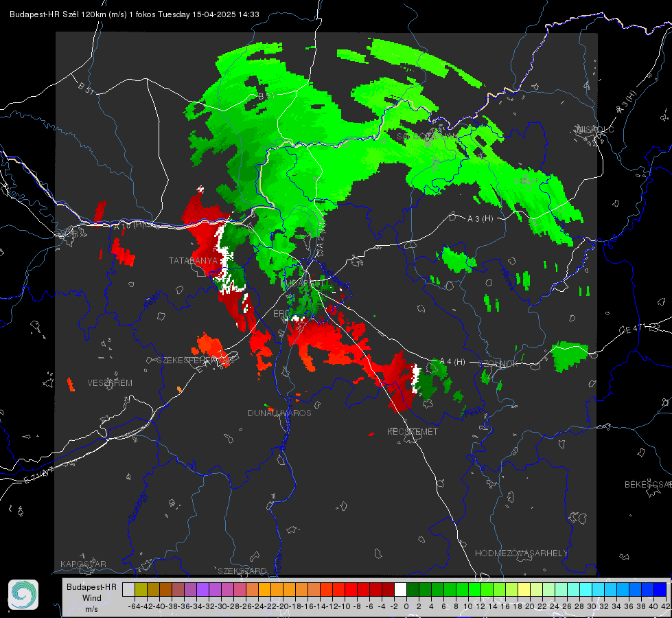Click the HODMEZOVASARHELY city label
The image size is (672, 618).
521,553
